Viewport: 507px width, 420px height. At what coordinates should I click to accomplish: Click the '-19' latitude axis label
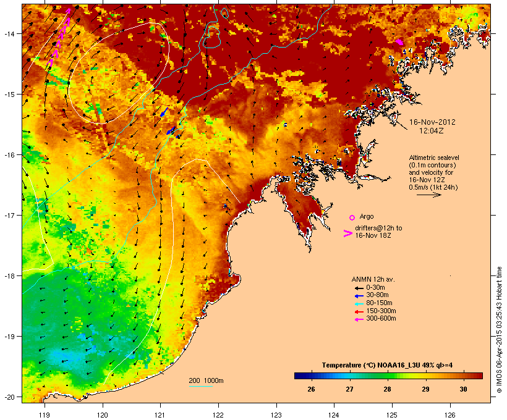9,337
